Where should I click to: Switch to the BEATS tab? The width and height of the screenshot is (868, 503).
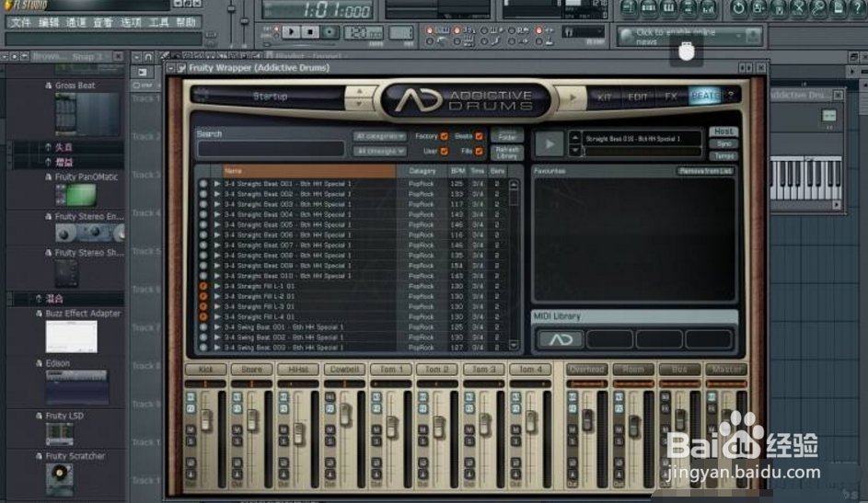(x=705, y=96)
